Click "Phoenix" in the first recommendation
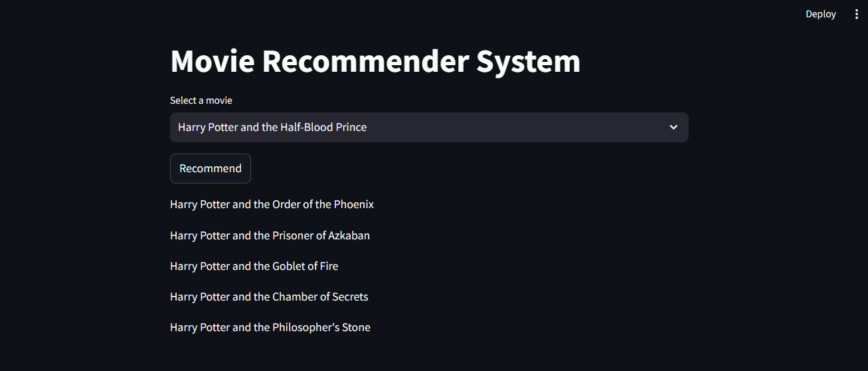 [354, 204]
